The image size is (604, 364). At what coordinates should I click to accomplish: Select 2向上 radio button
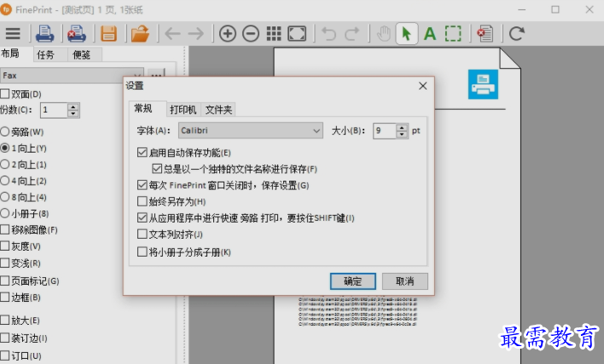[4, 165]
